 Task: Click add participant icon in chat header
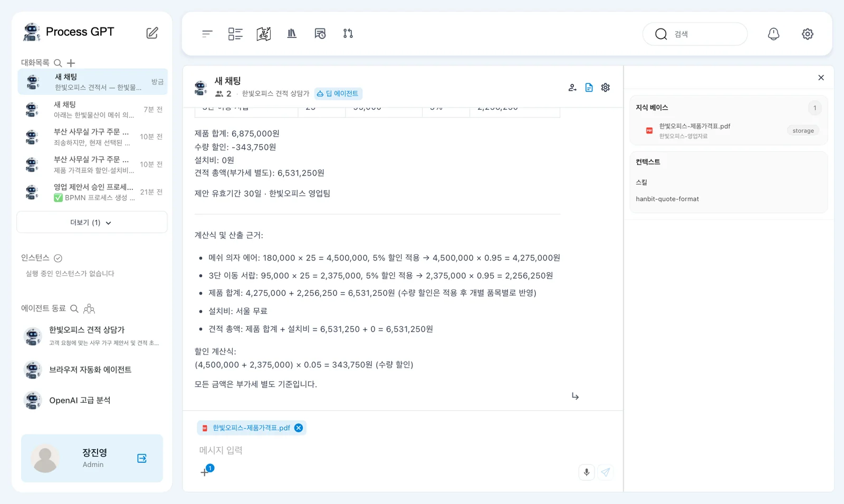[x=572, y=88]
